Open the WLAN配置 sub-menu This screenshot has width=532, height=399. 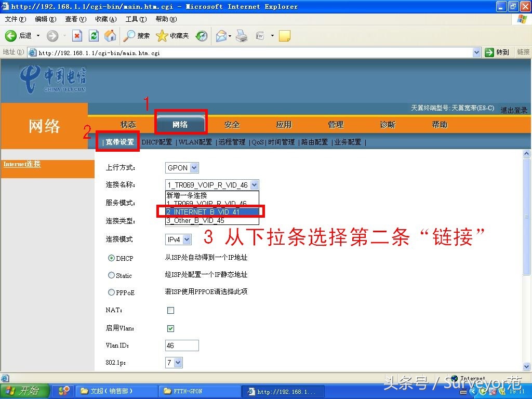195,141
